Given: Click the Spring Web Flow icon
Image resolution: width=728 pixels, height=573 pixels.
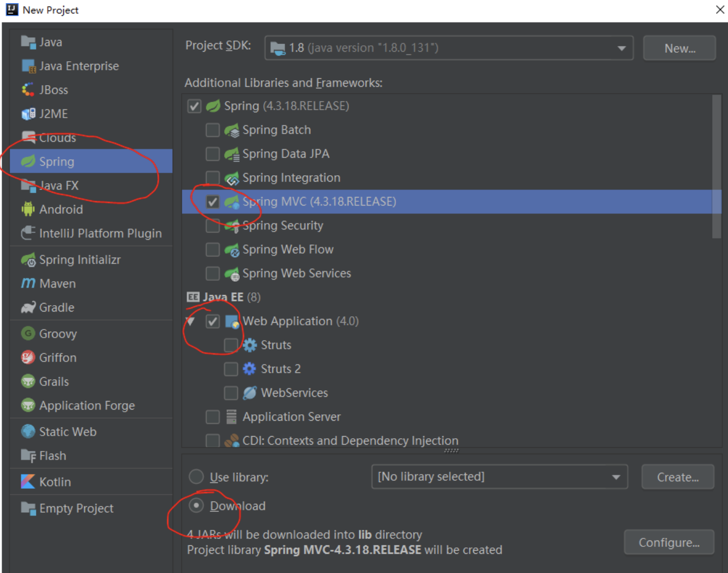Looking at the screenshot, I should click(x=232, y=249).
